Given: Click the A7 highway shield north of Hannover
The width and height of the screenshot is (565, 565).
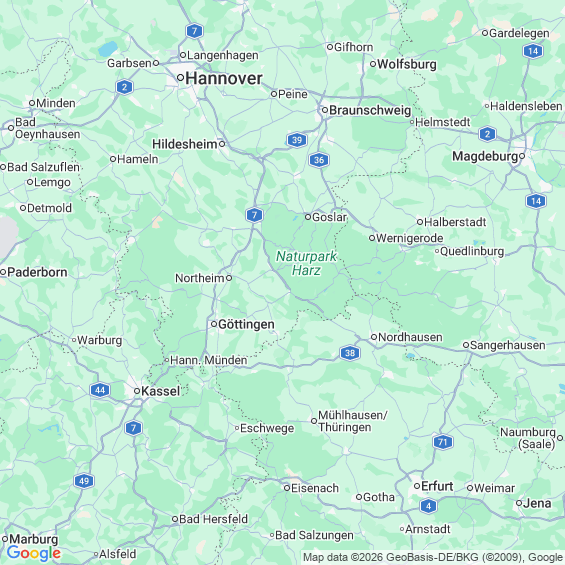Looking at the screenshot, I should coord(195,31).
